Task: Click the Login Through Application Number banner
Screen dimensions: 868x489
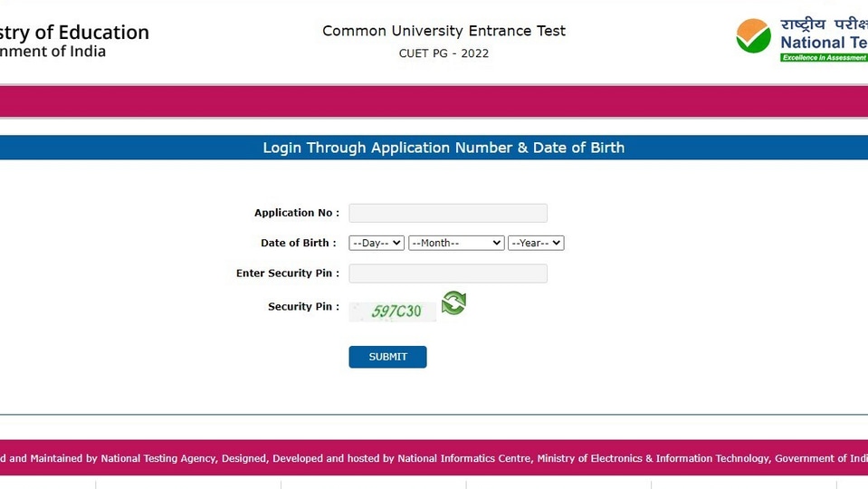Action: [x=434, y=148]
